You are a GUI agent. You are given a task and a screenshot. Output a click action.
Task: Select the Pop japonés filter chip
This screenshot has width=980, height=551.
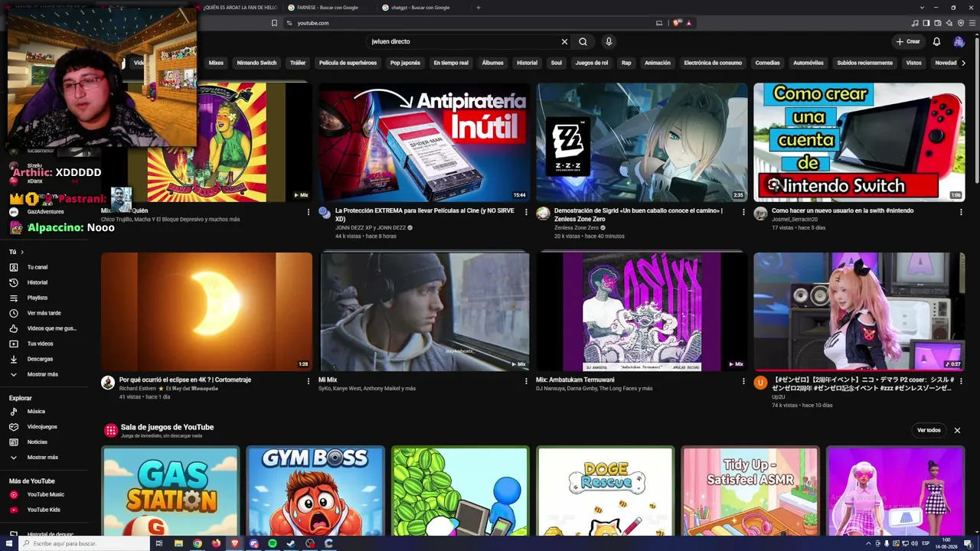(405, 63)
